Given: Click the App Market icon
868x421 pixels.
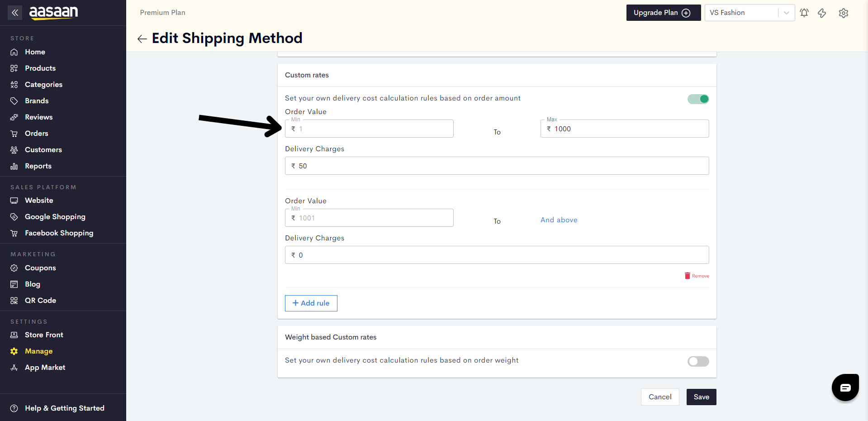Looking at the screenshot, I should point(14,368).
